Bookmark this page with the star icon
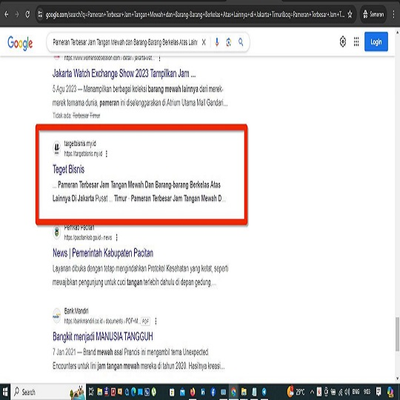This screenshot has width=400, height=400. click(350, 14)
